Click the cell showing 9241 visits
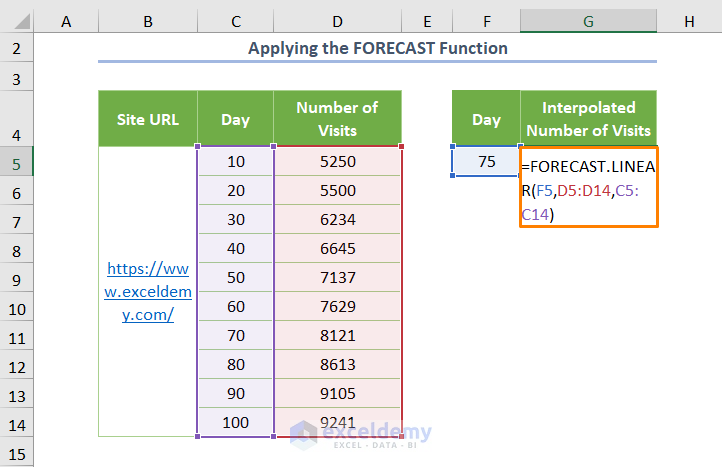722x467 pixels. pos(337,422)
